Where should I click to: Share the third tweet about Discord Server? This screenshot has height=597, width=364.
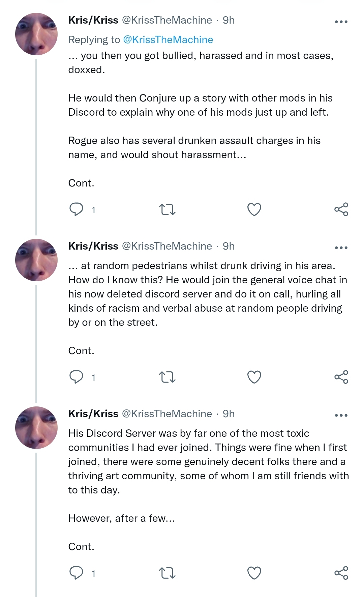pyautogui.click(x=341, y=573)
